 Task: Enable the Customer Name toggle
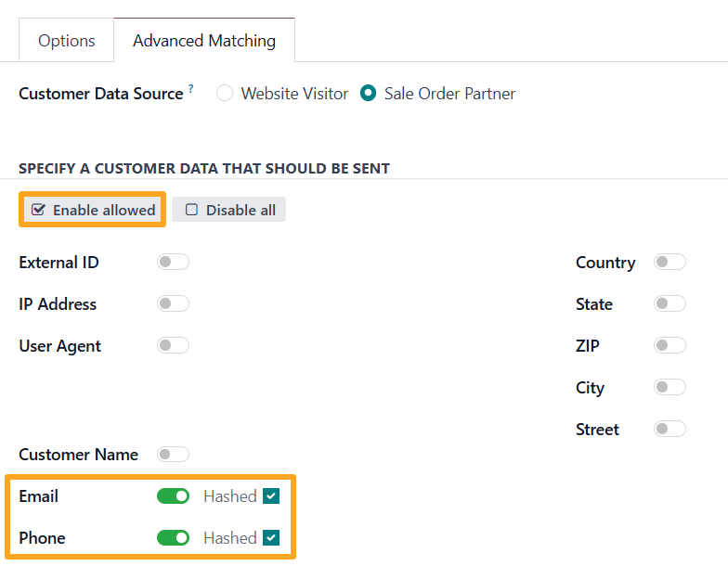[x=173, y=455]
